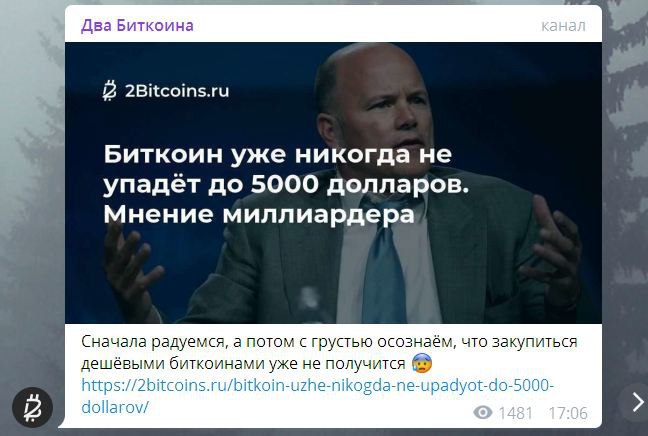The image size is (648, 436).
Task: Click the 2Bitcoins.ru logo text on image
Action: click(x=177, y=91)
